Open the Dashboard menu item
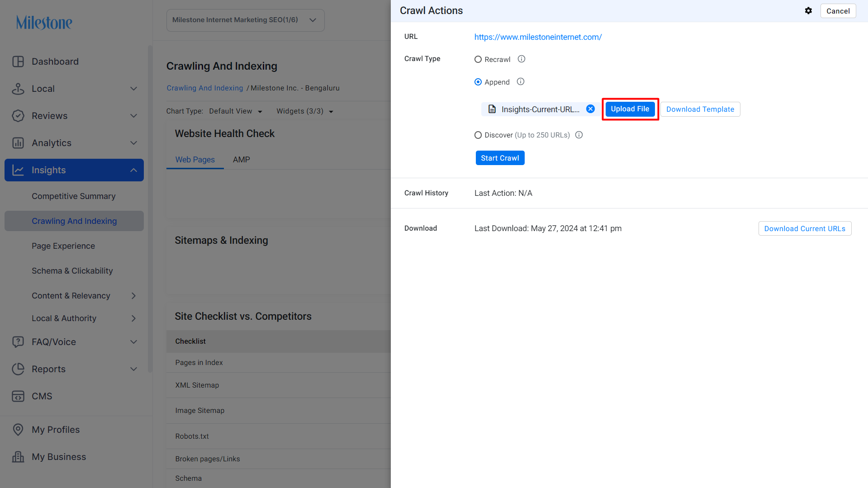 click(55, 62)
